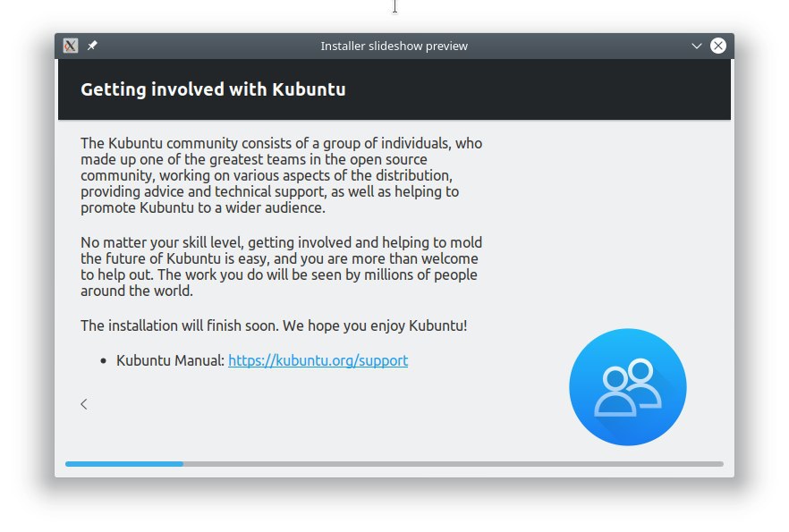Close the Installer slideshow preview window

point(718,46)
